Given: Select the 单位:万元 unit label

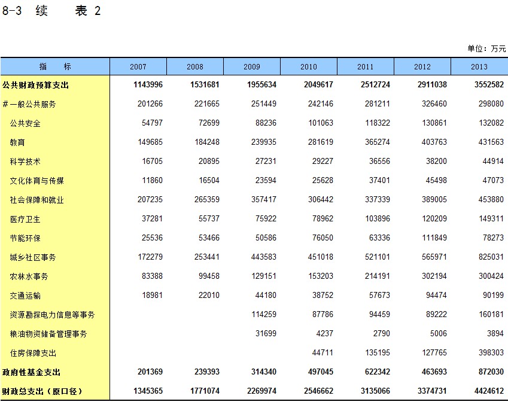Looking at the screenshot, I should tap(486, 48).
